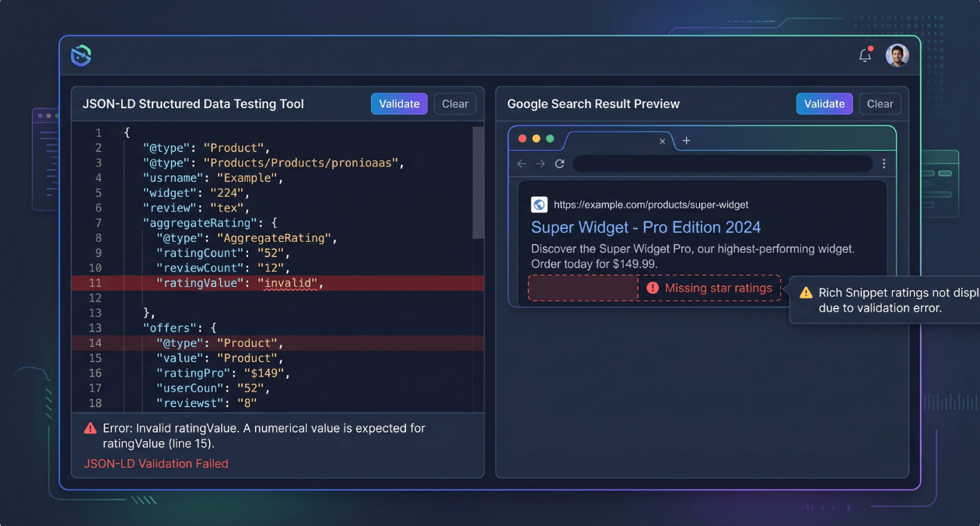This screenshot has height=526, width=980.
Task: Clear the Google Search Result Preview
Action: click(880, 103)
